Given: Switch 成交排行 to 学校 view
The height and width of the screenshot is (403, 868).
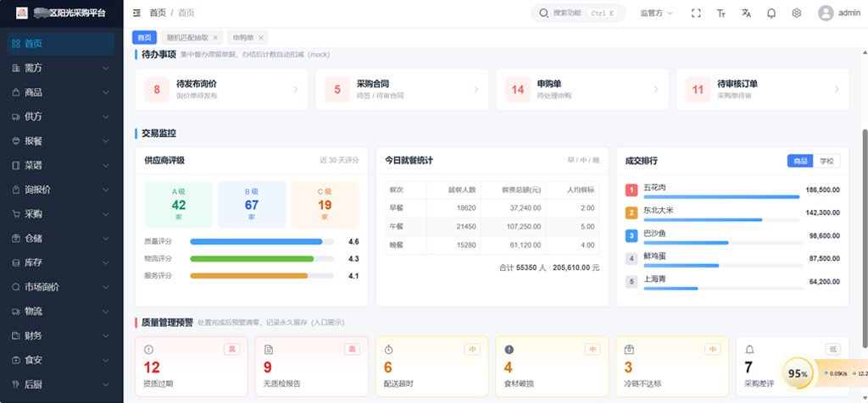Looking at the screenshot, I should 826,161.
